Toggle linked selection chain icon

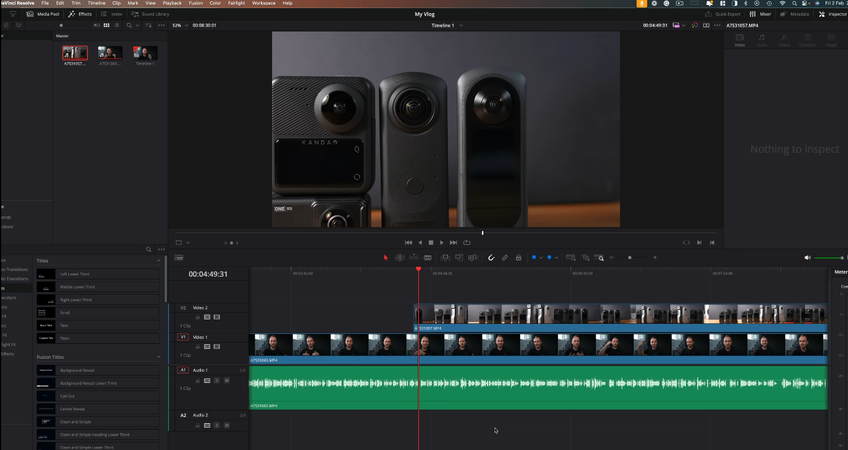(x=505, y=258)
